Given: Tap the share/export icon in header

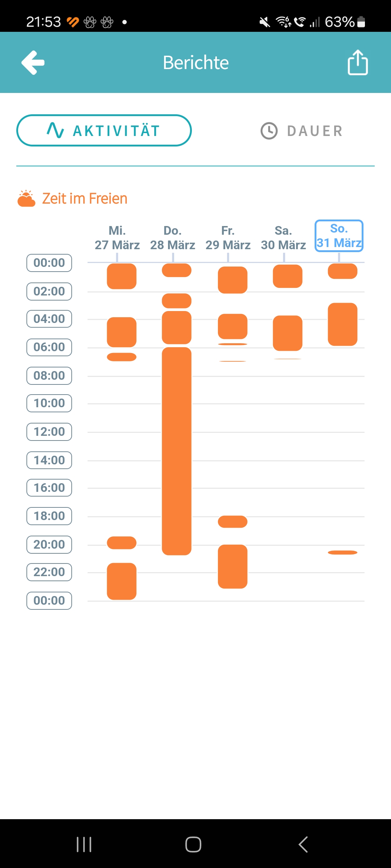Looking at the screenshot, I should (x=358, y=62).
